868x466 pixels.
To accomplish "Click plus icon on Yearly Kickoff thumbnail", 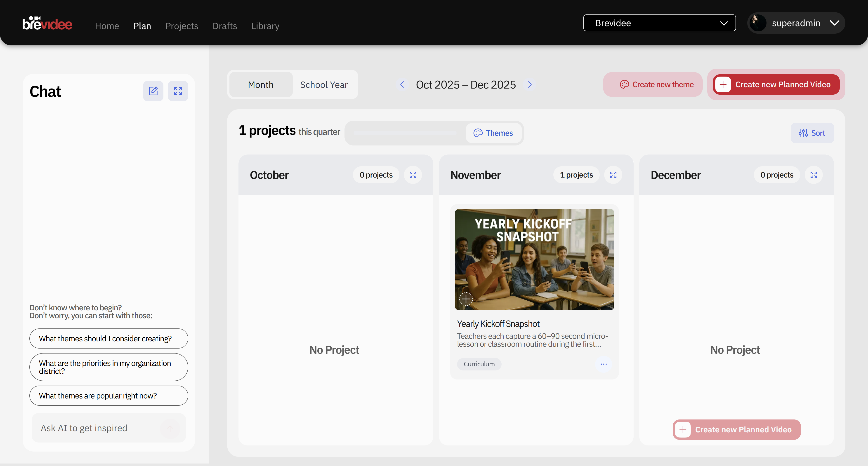I will pyautogui.click(x=466, y=299).
